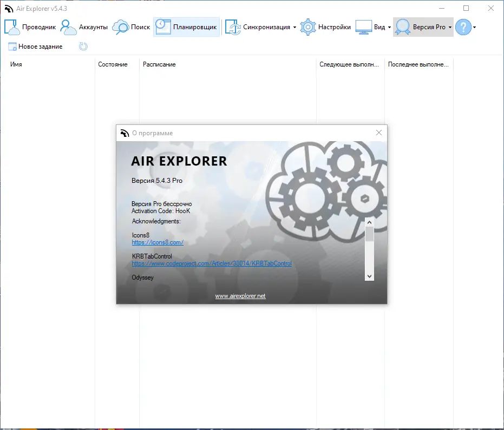Open the Icons8 link https://icons8.com/
504x430 pixels.
[x=157, y=242]
